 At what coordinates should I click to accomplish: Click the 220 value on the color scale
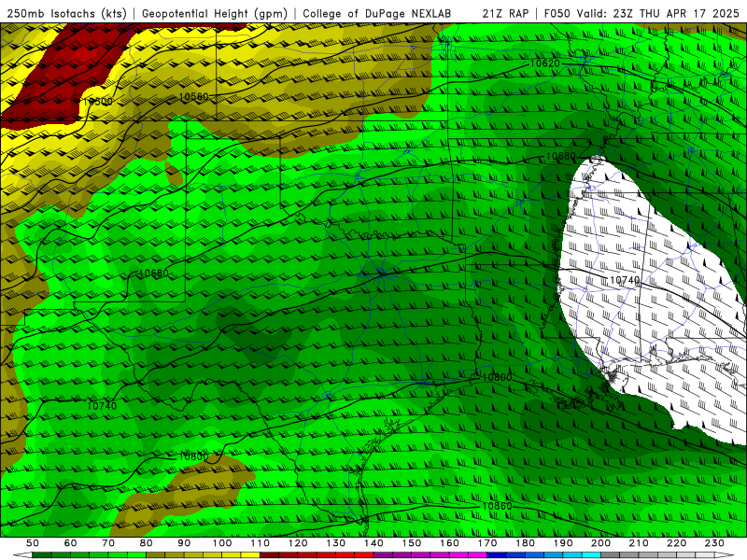pyautogui.click(x=676, y=543)
